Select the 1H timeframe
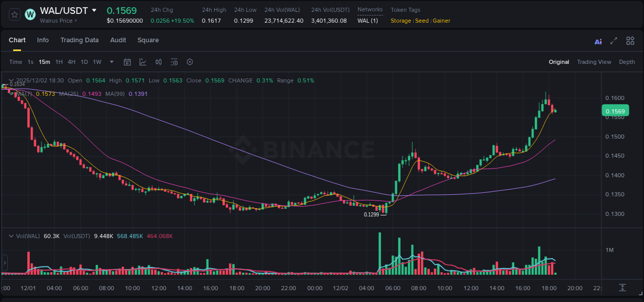Image resolution: width=644 pixels, height=302 pixels. point(60,62)
